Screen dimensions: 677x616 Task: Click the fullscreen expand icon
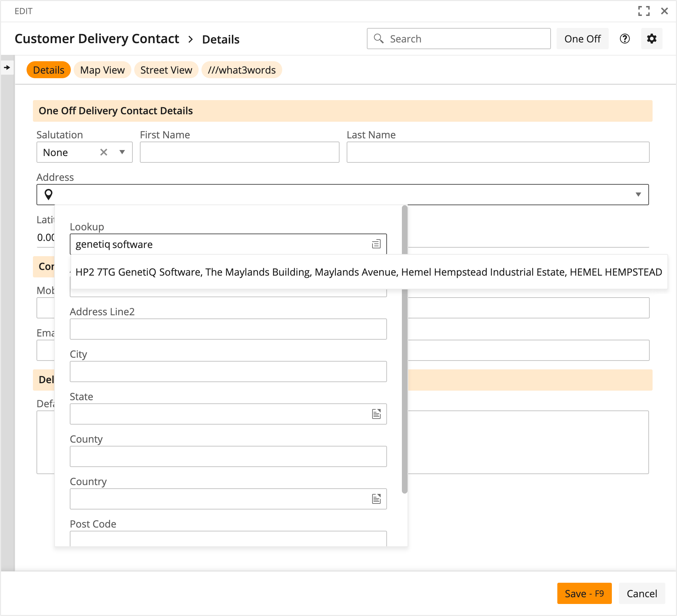(643, 11)
